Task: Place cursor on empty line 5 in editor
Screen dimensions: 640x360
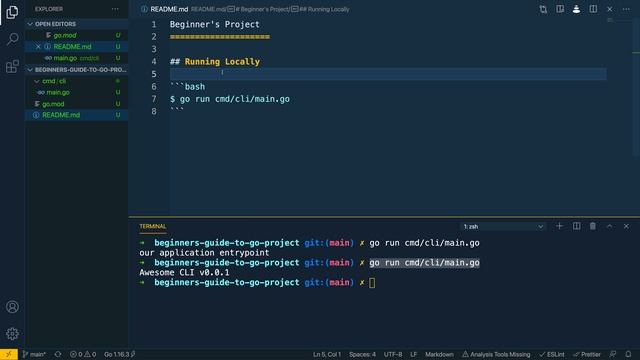Action: point(388,74)
